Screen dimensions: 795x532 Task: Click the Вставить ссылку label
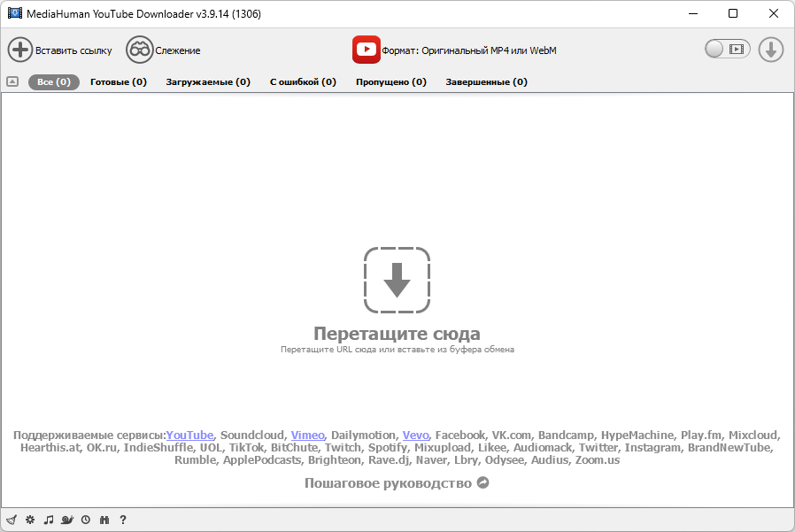click(x=73, y=50)
